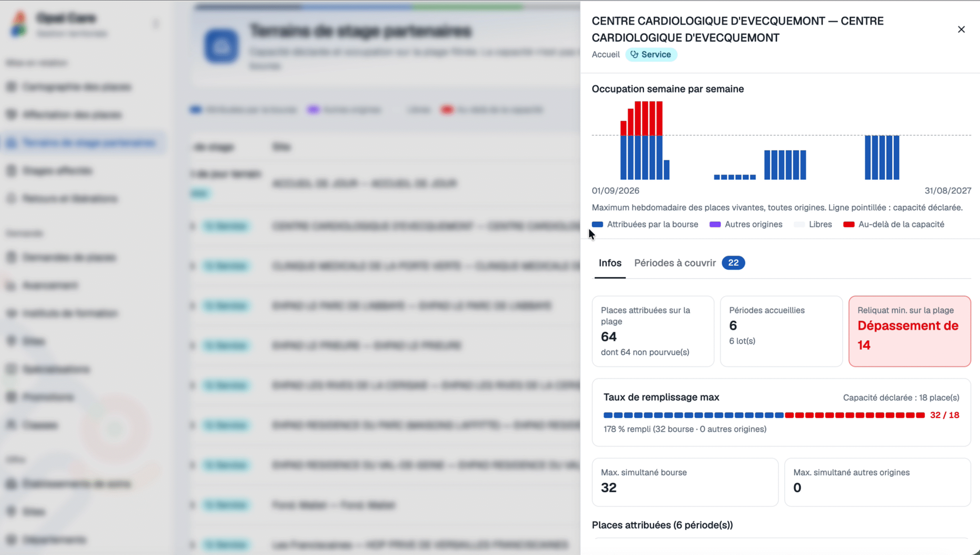This screenshot has width=980, height=555.
Task: Click the Accueil label under the title
Action: click(606, 54)
